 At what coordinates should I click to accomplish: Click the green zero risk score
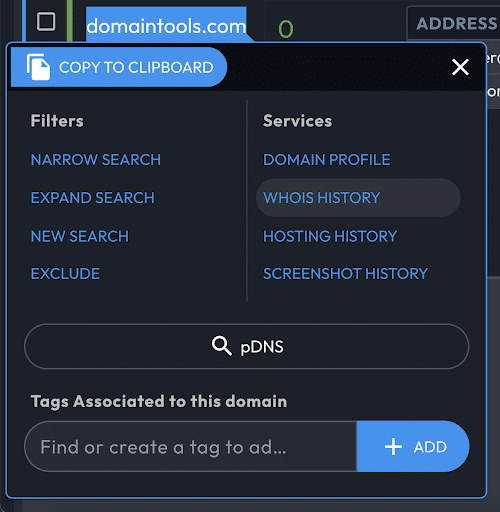click(286, 29)
